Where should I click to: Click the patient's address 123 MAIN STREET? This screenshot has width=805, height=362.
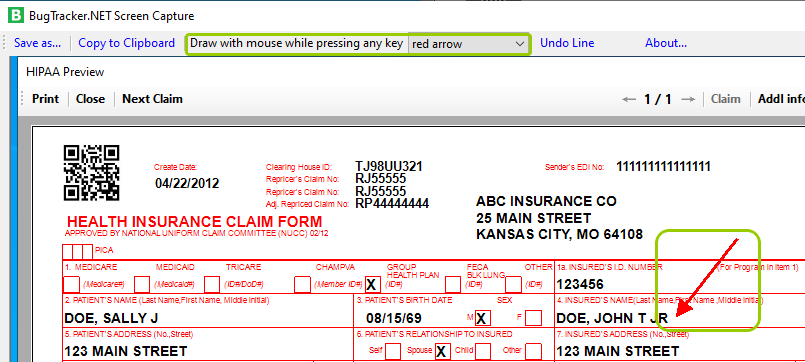[x=125, y=351]
